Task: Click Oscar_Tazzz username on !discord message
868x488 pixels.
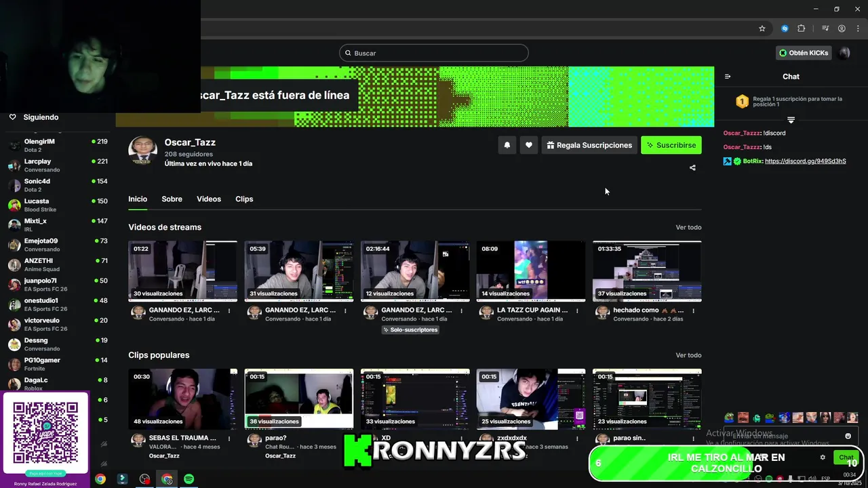Action: (x=742, y=133)
